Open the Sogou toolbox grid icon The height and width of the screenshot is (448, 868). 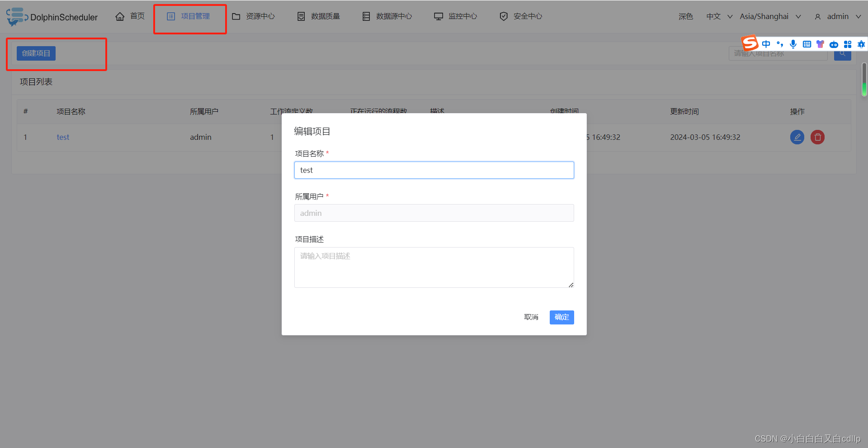tap(847, 44)
